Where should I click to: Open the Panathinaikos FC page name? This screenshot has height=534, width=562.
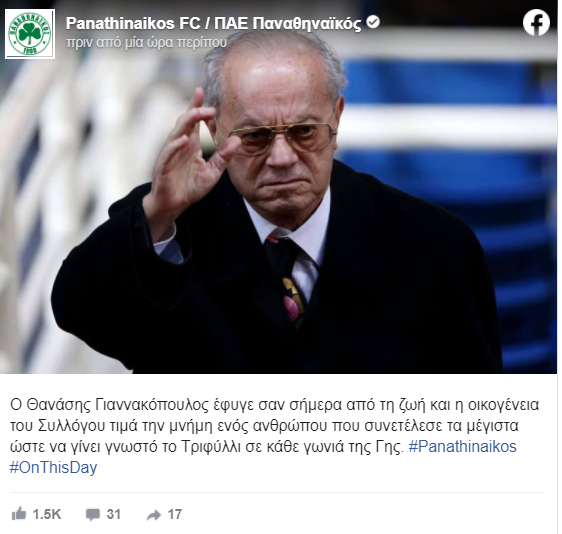coord(133,24)
